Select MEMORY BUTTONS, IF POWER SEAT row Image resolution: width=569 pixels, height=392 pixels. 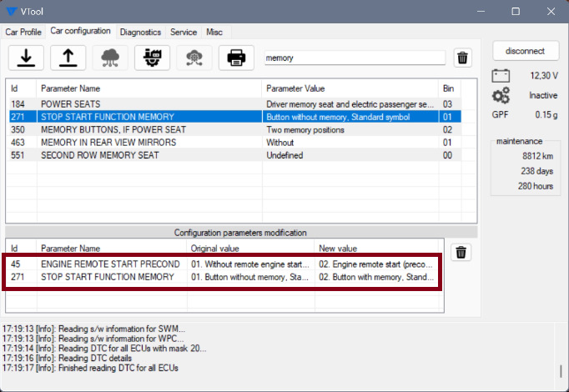[x=235, y=129]
